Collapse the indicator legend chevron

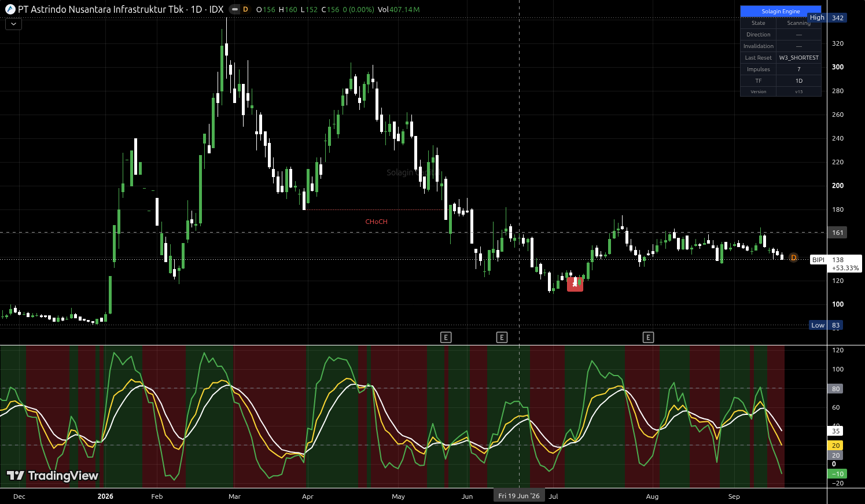coord(13,24)
